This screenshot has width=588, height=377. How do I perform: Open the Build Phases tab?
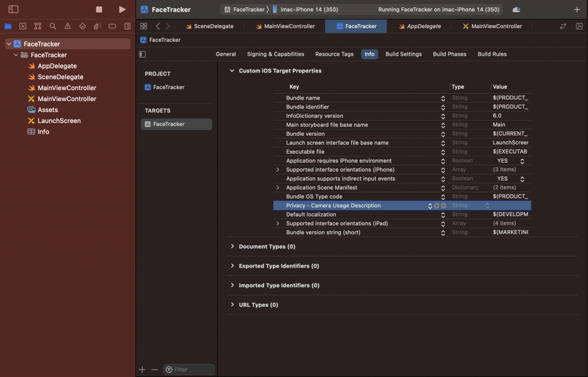coord(450,54)
